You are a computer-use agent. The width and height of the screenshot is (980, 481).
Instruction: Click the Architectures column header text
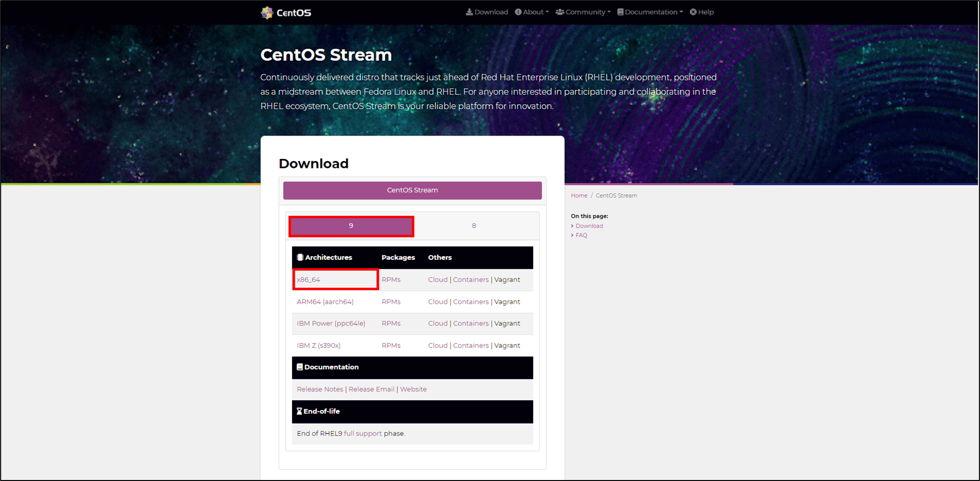point(329,257)
